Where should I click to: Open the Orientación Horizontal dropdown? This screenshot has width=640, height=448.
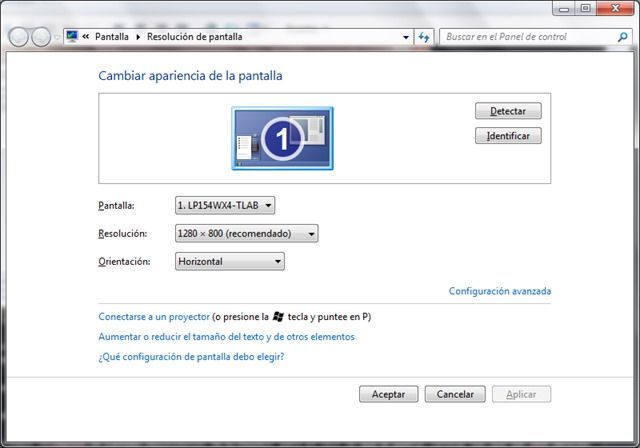[x=229, y=261]
